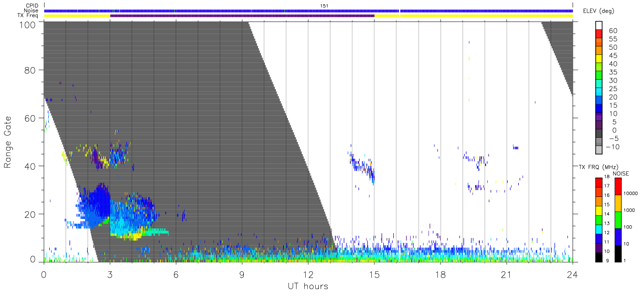
Task: Click the red 55–60 degree elevation swatch
Action: [x=599, y=35]
